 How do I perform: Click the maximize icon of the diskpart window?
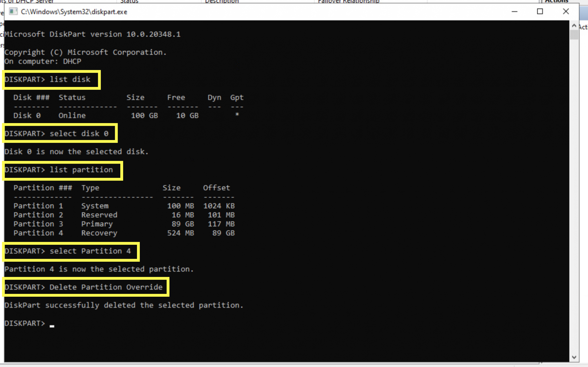click(x=540, y=11)
